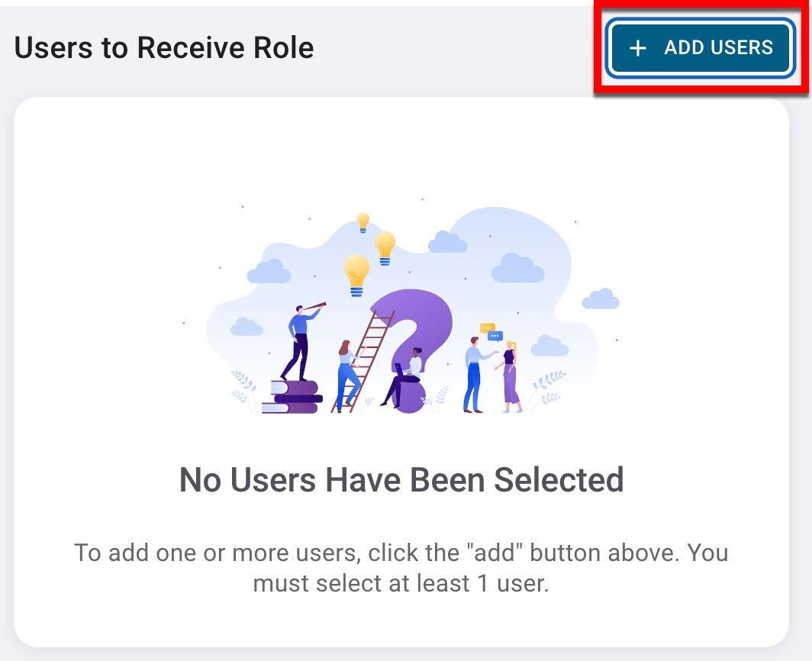Select the Users to Receive Role heading
The image size is (812, 661).
[164, 48]
